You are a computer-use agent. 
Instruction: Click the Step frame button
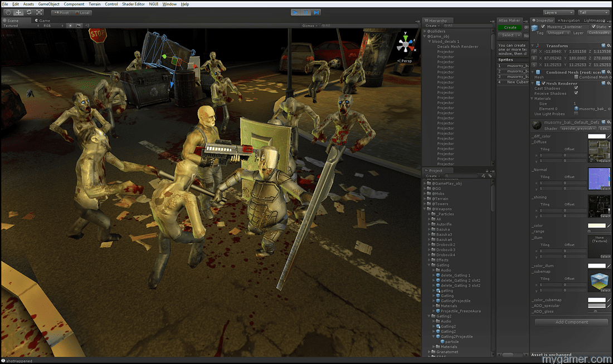[317, 12]
